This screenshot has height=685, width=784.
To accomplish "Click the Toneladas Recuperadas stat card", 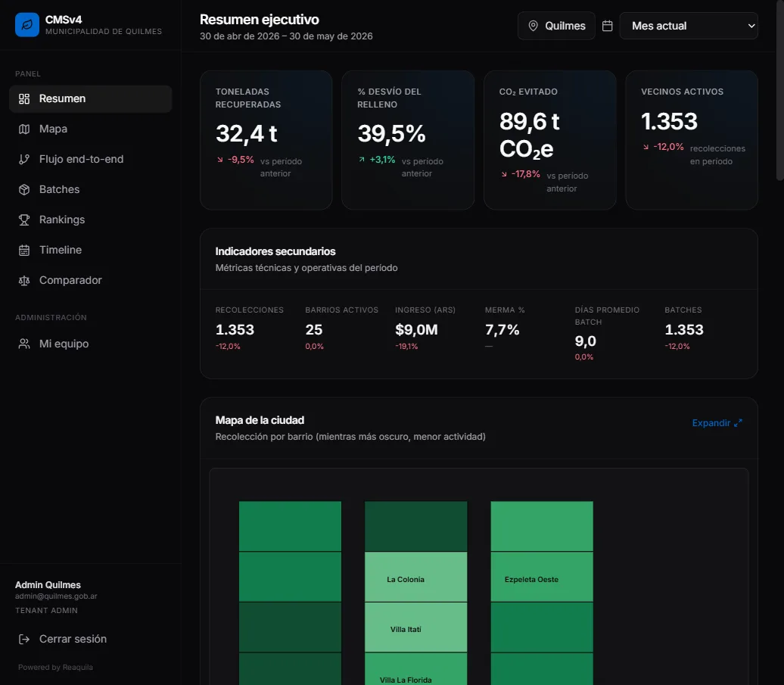I will pos(266,140).
